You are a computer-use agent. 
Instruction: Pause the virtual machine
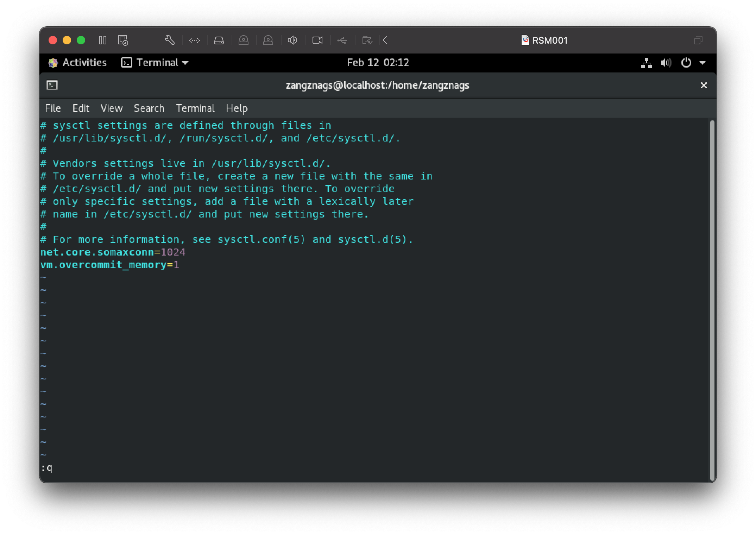[x=103, y=40]
